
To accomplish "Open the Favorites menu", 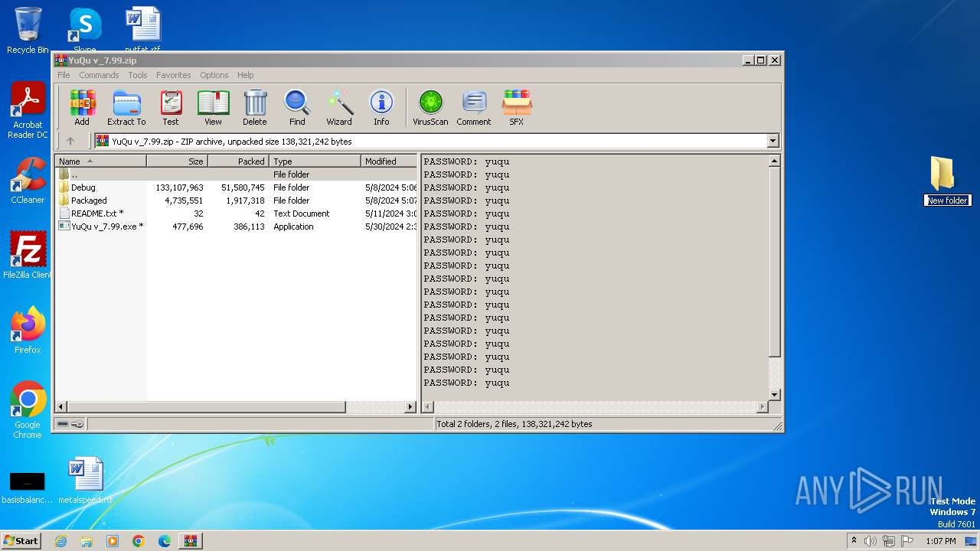I will tap(174, 75).
